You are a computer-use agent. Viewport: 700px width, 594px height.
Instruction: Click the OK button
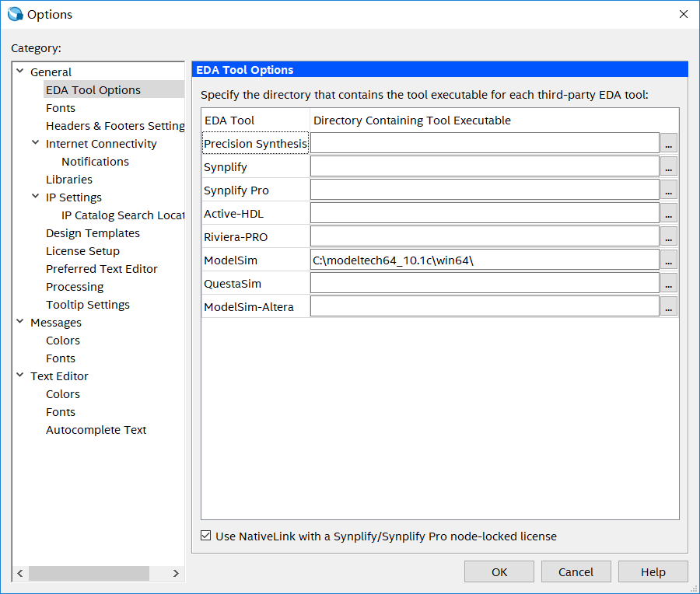(x=499, y=571)
